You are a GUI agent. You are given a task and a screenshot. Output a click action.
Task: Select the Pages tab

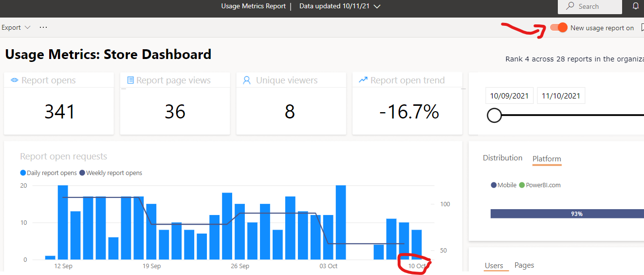point(524,265)
